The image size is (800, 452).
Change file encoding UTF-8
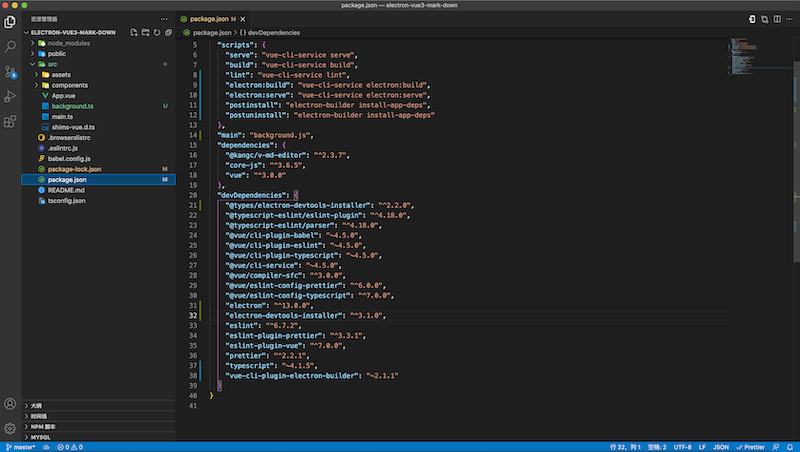pyautogui.click(x=682, y=447)
